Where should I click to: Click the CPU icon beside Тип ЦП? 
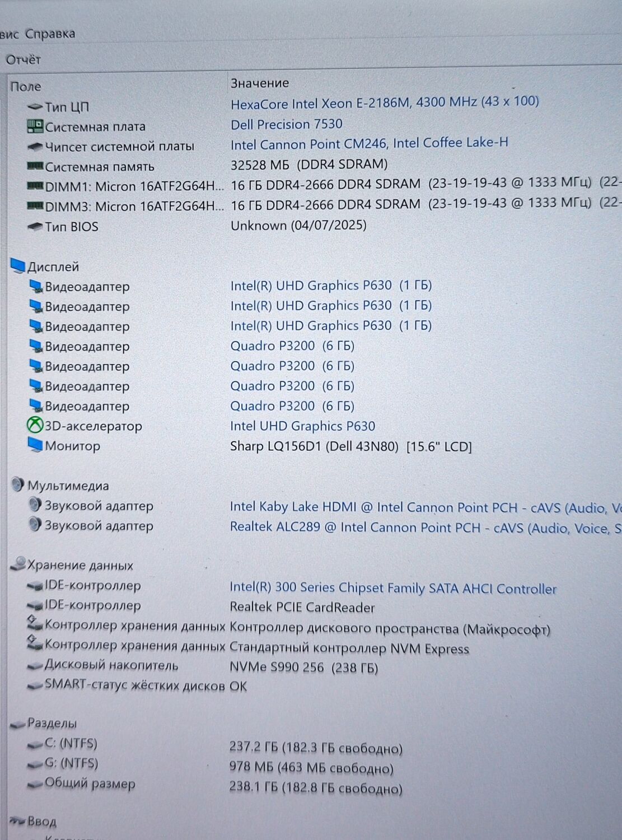(35, 106)
